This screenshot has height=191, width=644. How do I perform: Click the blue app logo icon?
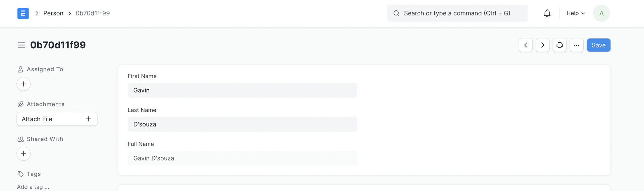pyautogui.click(x=23, y=13)
